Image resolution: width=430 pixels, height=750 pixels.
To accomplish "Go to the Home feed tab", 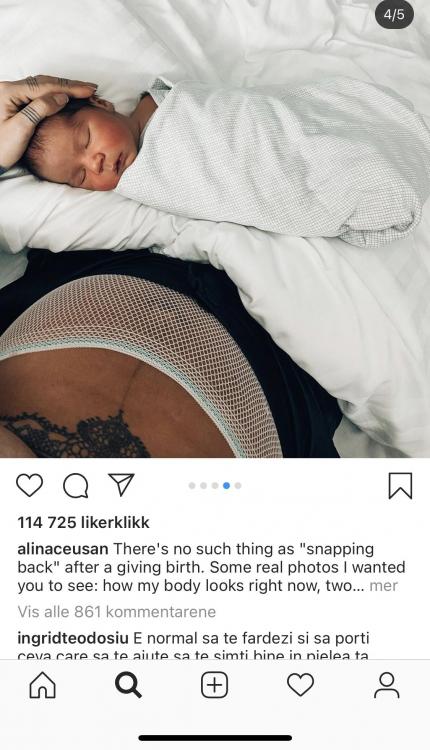I will coord(43,685).
